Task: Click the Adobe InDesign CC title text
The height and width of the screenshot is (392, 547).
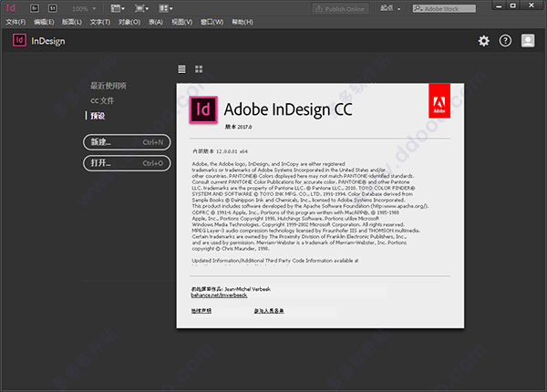Action: tap(288, 109)
